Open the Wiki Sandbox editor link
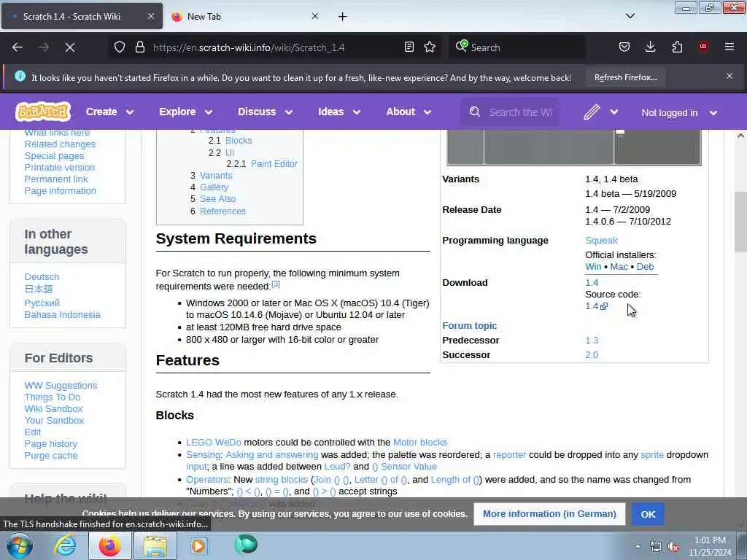747x560 pixels. pyautogui.click(x=53, y=408)
